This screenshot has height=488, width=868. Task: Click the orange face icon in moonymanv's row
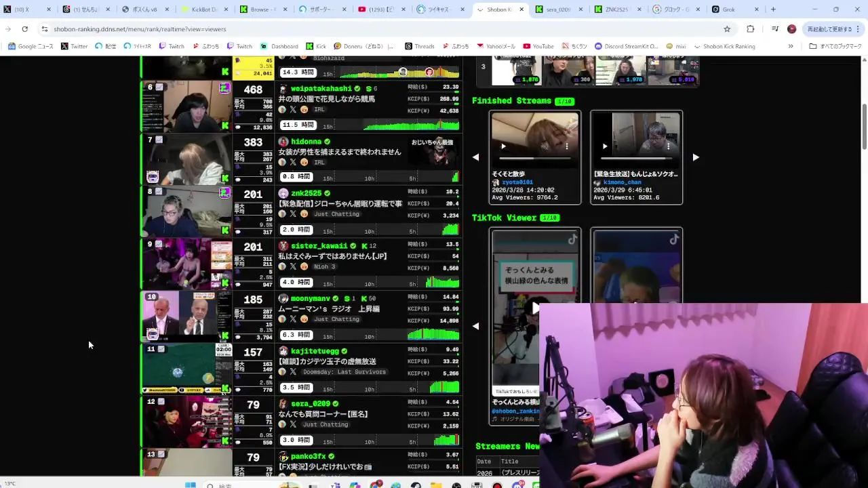point(304,319)
